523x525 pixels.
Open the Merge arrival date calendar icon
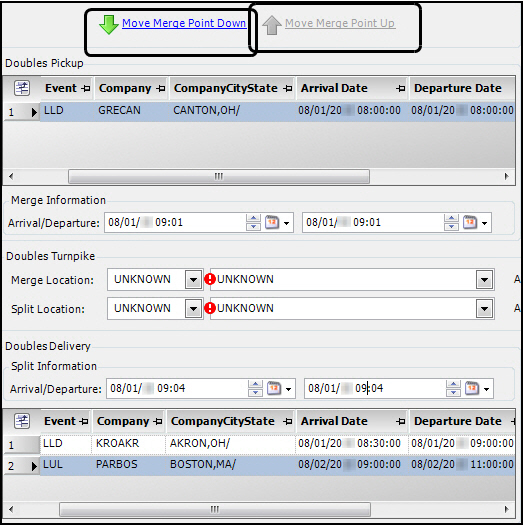[272, 222]
